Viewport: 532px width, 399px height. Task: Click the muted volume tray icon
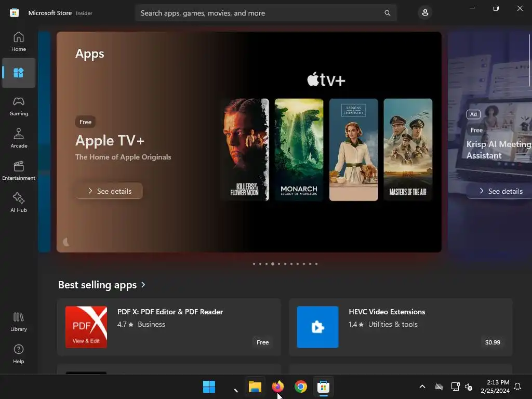click(x=469, y=387)
